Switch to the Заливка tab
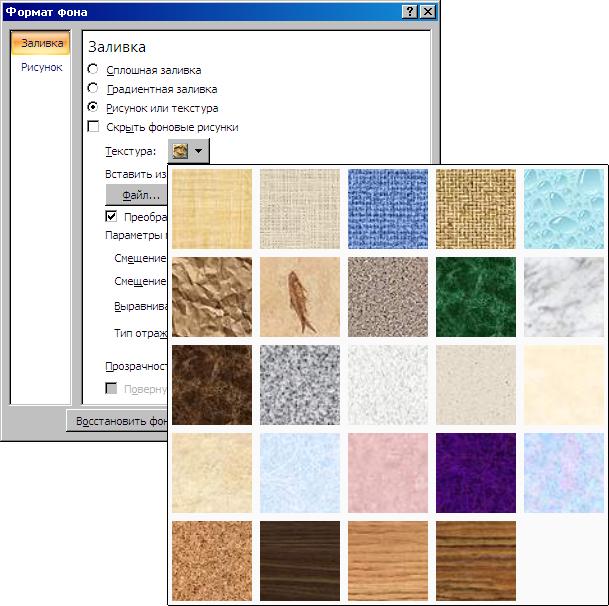This screenshot has height=606, width=609. coord(41,43)
